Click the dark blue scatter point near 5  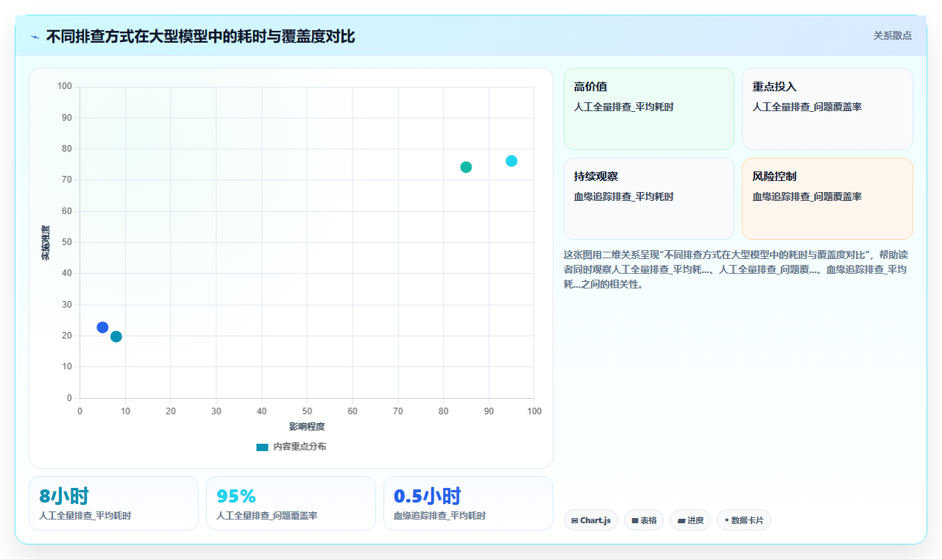102,327
